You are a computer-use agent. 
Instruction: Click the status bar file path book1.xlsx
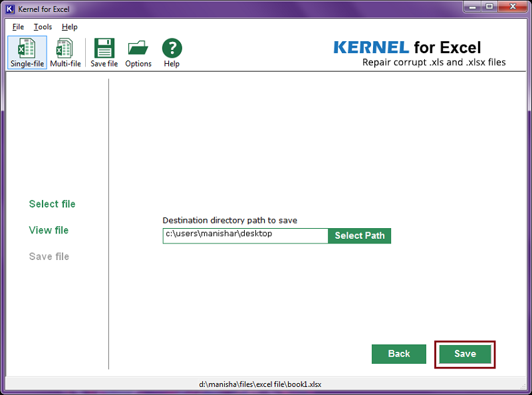(x=260, y=384)
